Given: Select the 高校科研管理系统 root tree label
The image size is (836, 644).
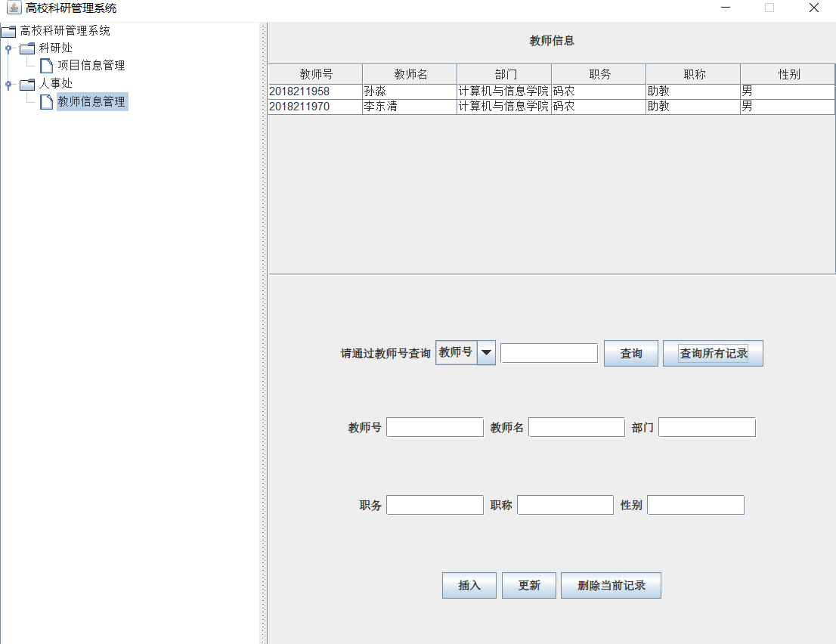Looking at the screenshot, I should coord(65,31).
